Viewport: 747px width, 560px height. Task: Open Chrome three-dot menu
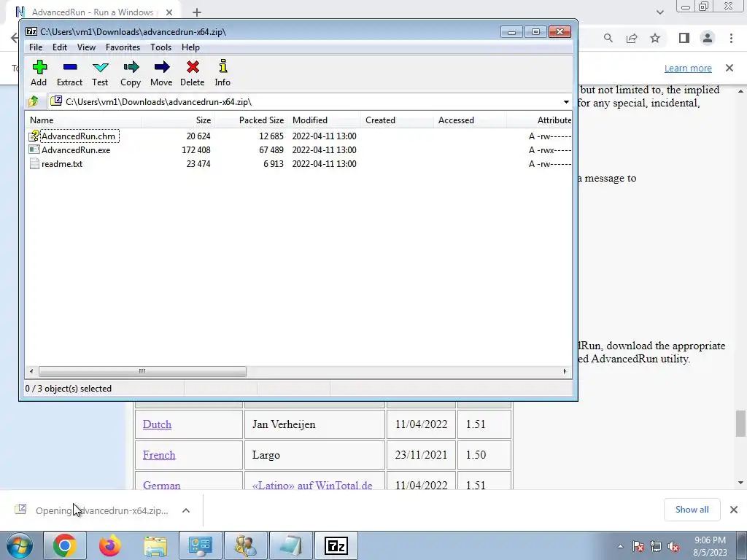[731, 38]
